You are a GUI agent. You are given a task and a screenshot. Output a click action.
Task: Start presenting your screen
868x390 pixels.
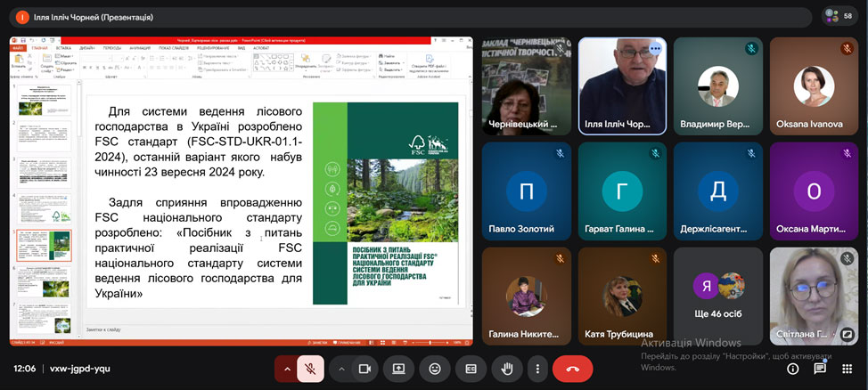[398, 368]
